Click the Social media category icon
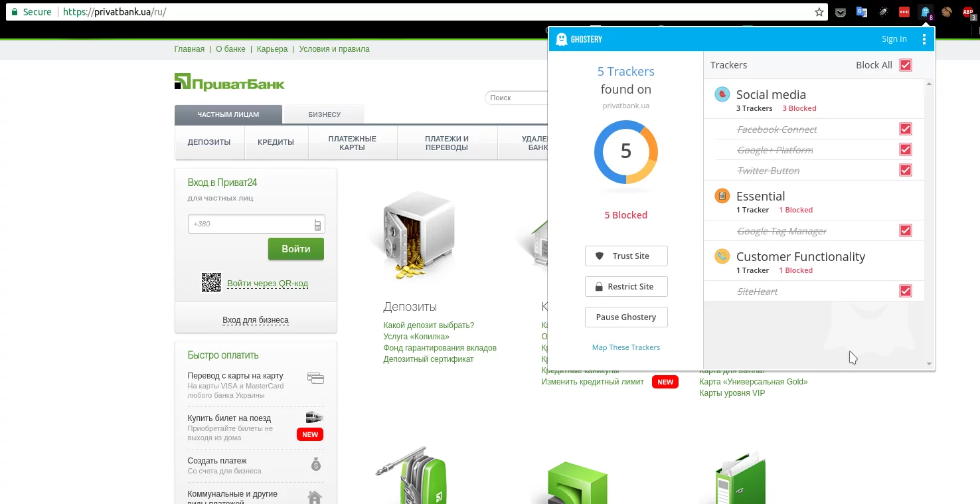 [x=722, y=94]
